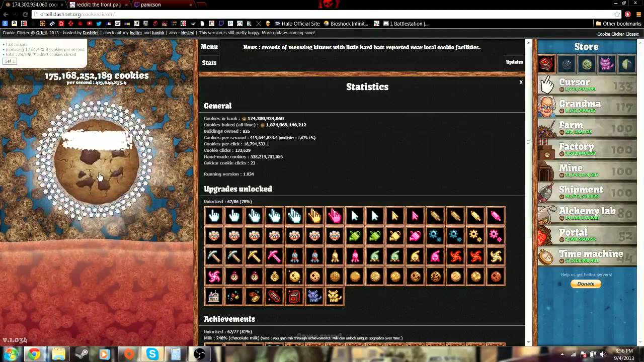Viewport: 644px width, 362px height.
Task: Select the green moon store upgrade
Action: point(587,64)
